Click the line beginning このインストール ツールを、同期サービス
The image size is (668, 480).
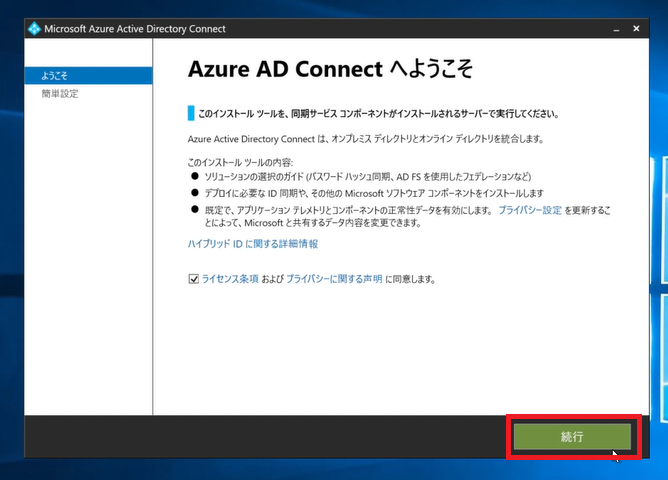[378, 114]
